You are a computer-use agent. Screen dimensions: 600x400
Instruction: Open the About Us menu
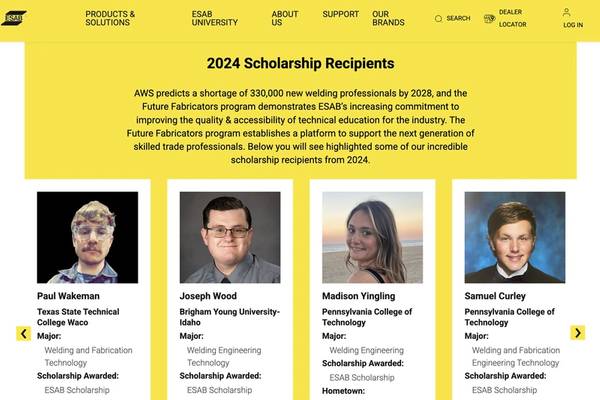pos(284,18)
